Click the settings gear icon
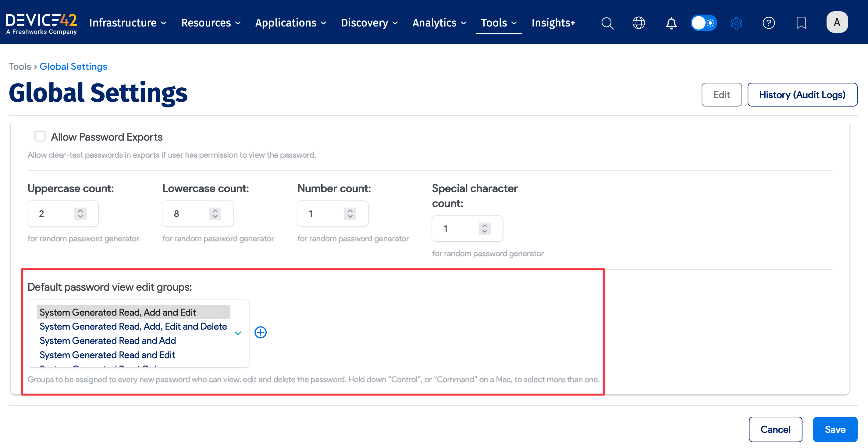Screen dimensions: 868x448 736,23
